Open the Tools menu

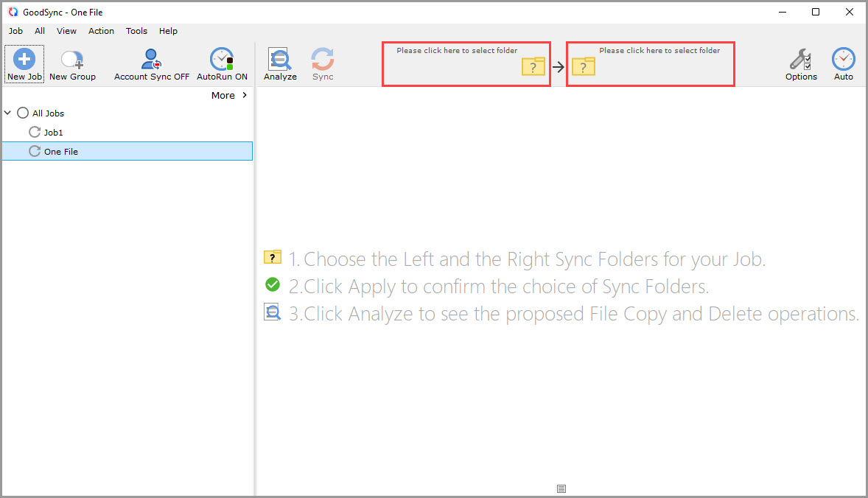136,31
